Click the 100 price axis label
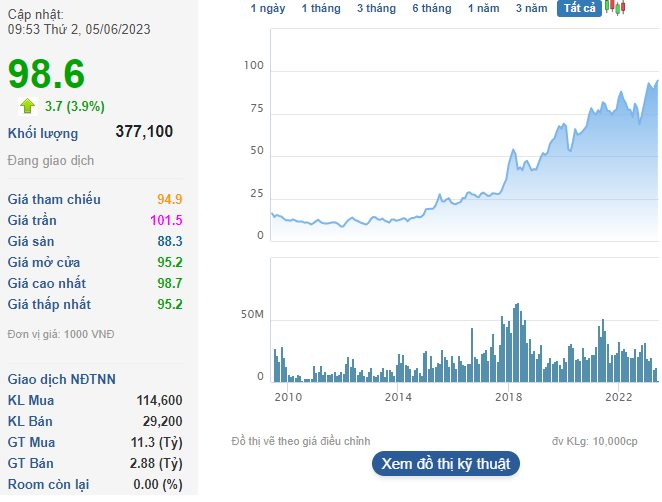This screenshot has width=662, height=502. 253,66
